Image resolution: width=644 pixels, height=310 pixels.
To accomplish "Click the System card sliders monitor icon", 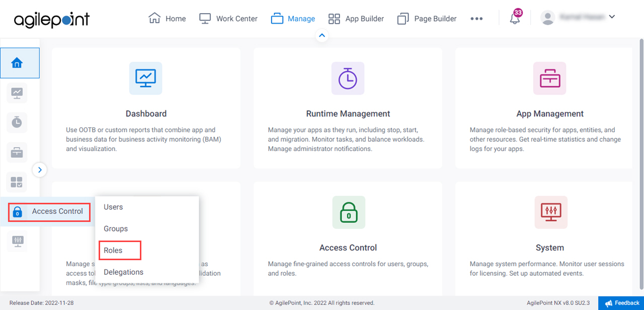I will click(551, 212).
